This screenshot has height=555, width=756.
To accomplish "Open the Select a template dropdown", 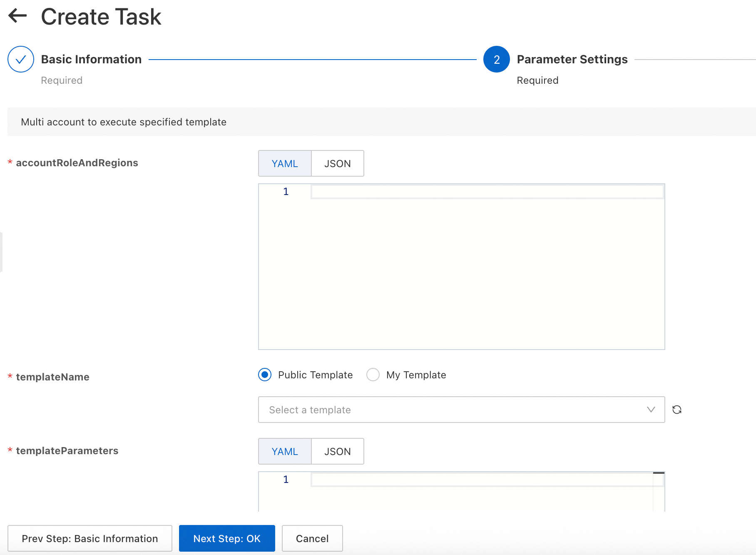I will (x=461, y=410).
